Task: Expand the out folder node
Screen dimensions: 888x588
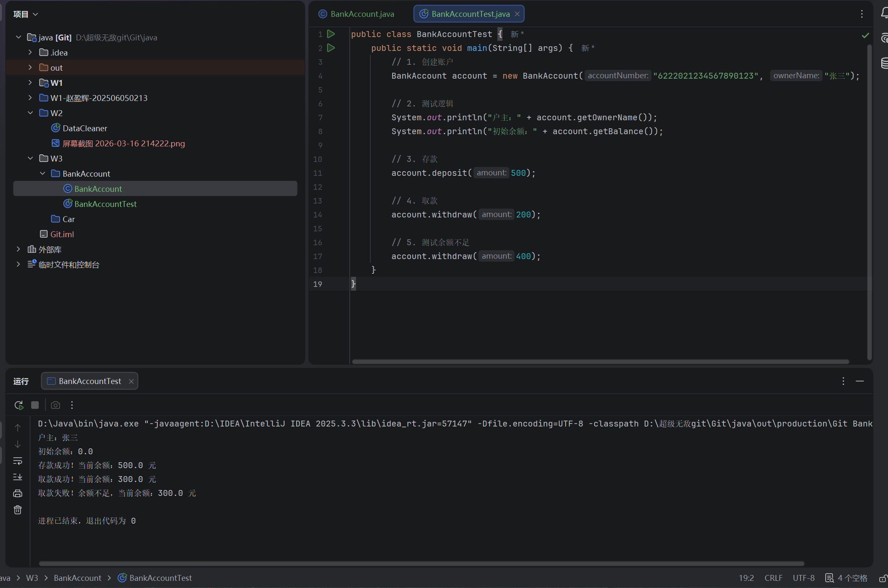Action: pyautogui.click(x=30, y=68)
